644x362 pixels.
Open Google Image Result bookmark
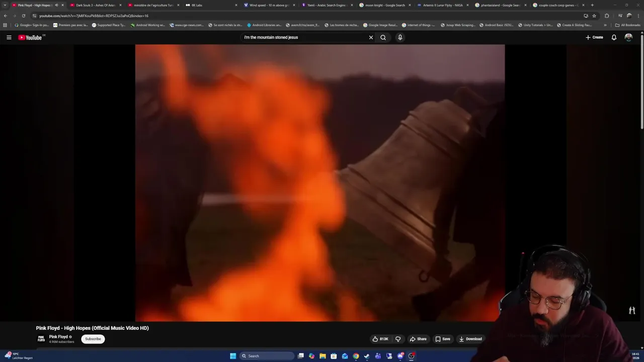(380, 25)
